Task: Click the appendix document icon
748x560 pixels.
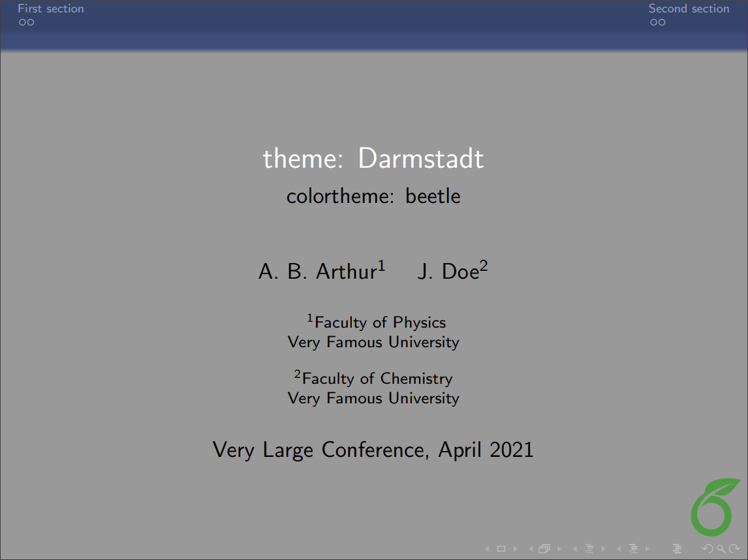Action: coord(678,548)
